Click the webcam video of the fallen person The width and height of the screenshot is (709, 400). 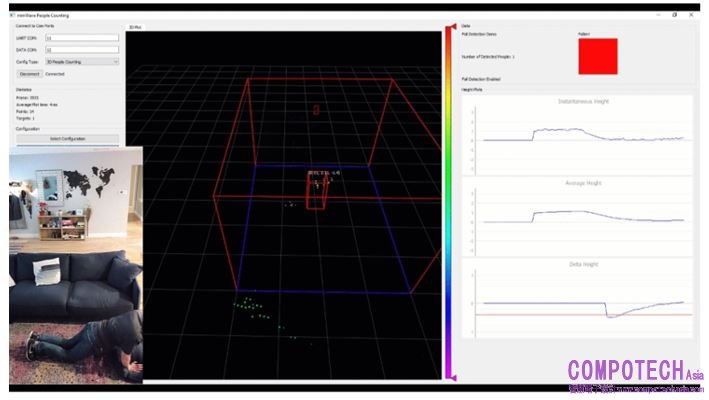point(76,265)
